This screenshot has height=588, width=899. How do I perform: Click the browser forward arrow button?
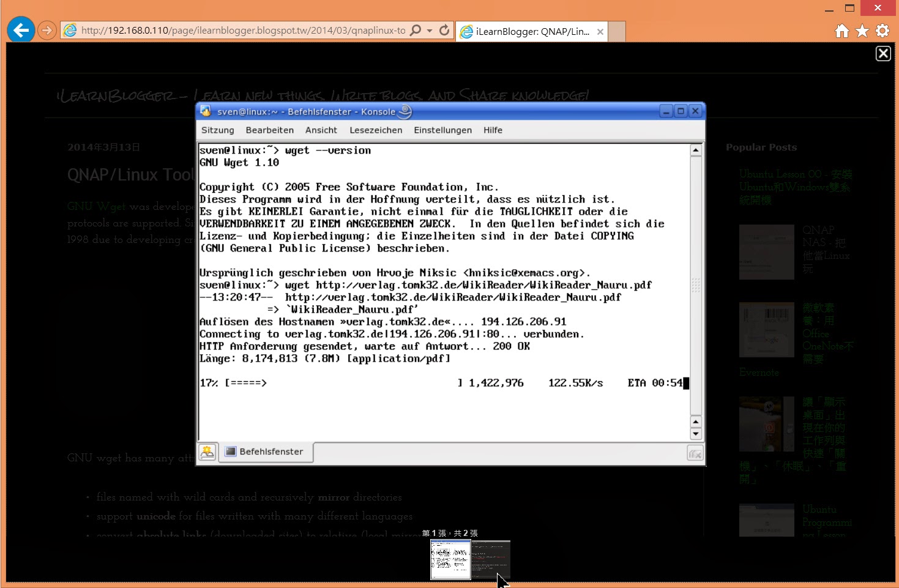point(47,30)
